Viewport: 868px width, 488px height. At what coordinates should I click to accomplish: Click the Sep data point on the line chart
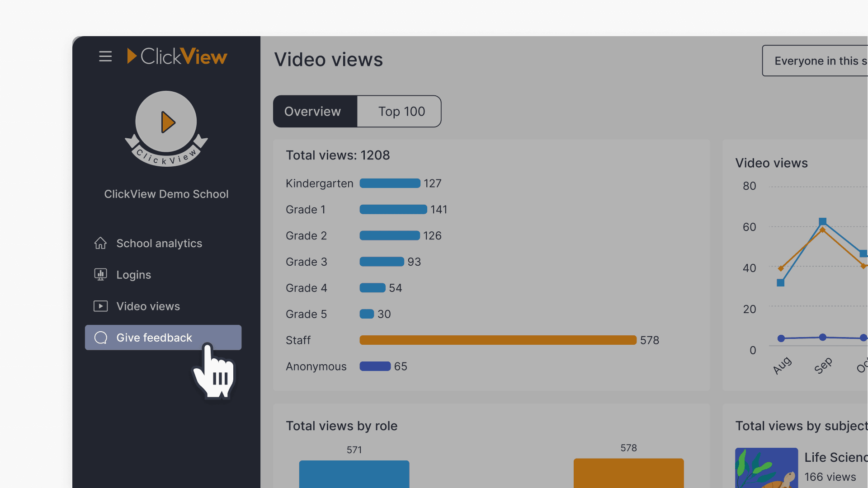822,221
